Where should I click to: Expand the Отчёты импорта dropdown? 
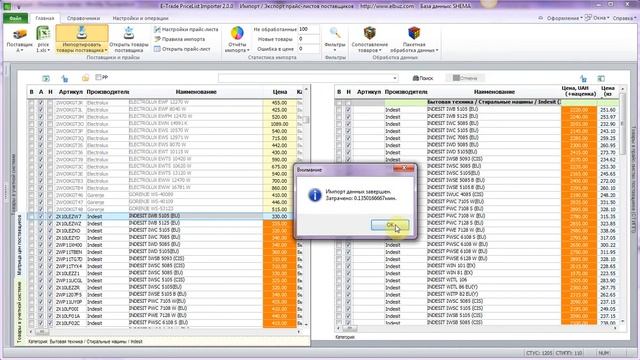tap(237, 39)
